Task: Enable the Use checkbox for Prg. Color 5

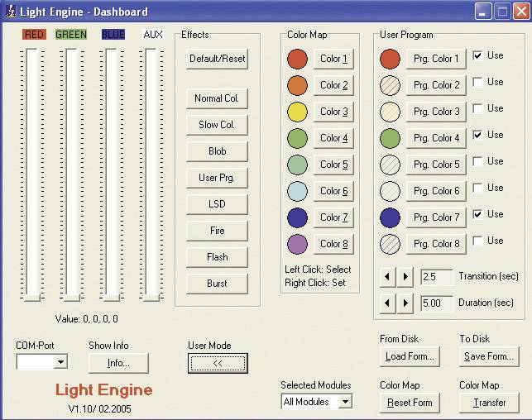Action: pyautogui.click(x=477, y=162)
